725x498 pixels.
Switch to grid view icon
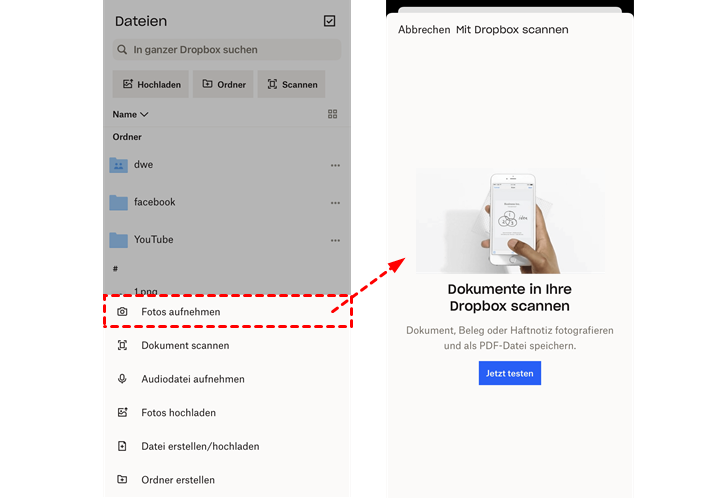[332, 114]
